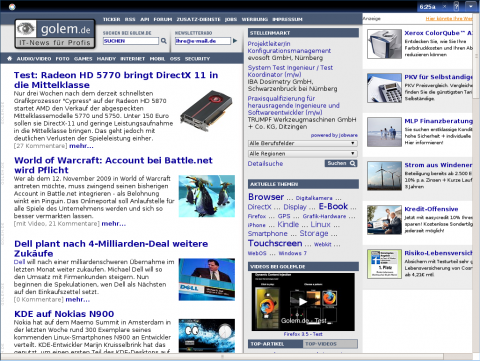Play the Golem.de video
Viewport: 480px width, 361px height.
303,302
